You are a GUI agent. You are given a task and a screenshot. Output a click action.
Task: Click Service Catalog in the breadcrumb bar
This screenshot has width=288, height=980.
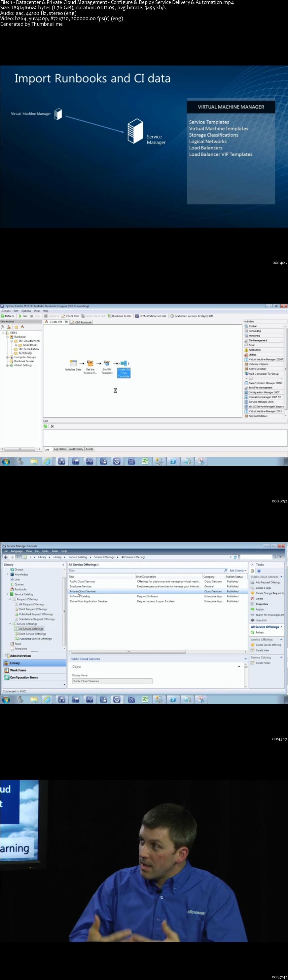[78, 557]
